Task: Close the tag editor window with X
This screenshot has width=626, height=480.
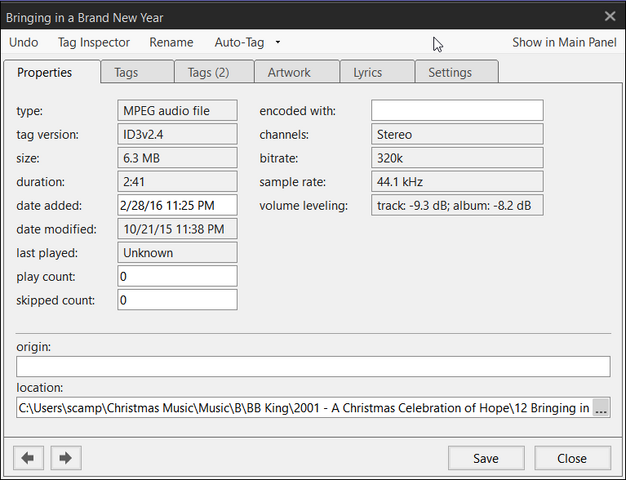Action: click(610, 16)
